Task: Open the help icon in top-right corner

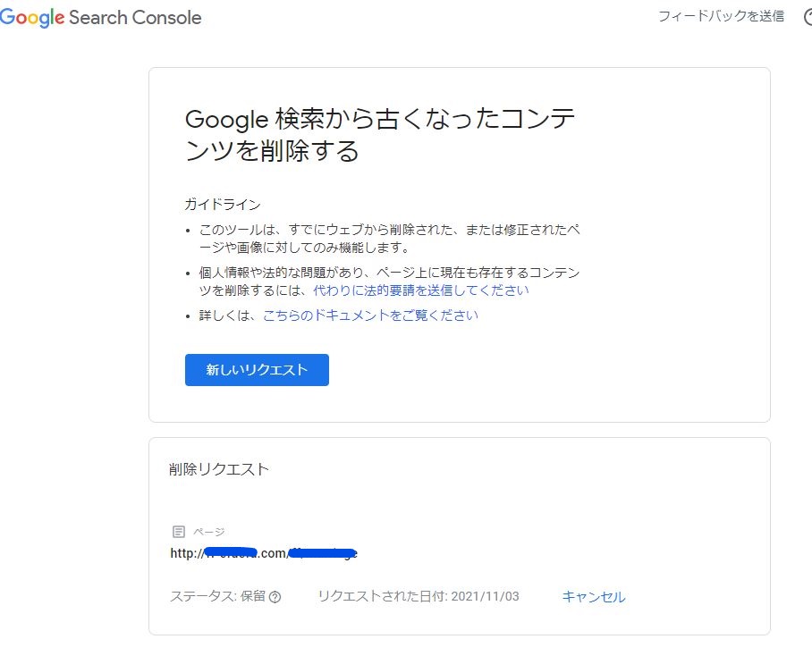Action: pos(807,16)
